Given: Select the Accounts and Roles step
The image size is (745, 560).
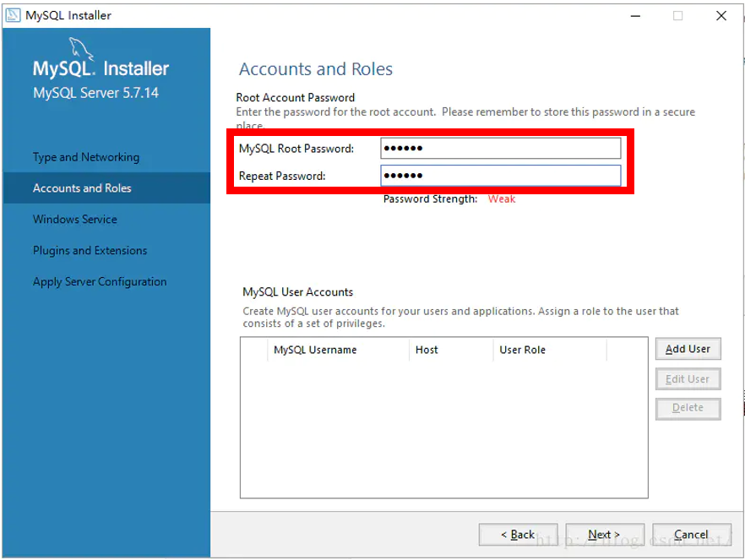Looking at the screenshot, I should tap(106, 188).
